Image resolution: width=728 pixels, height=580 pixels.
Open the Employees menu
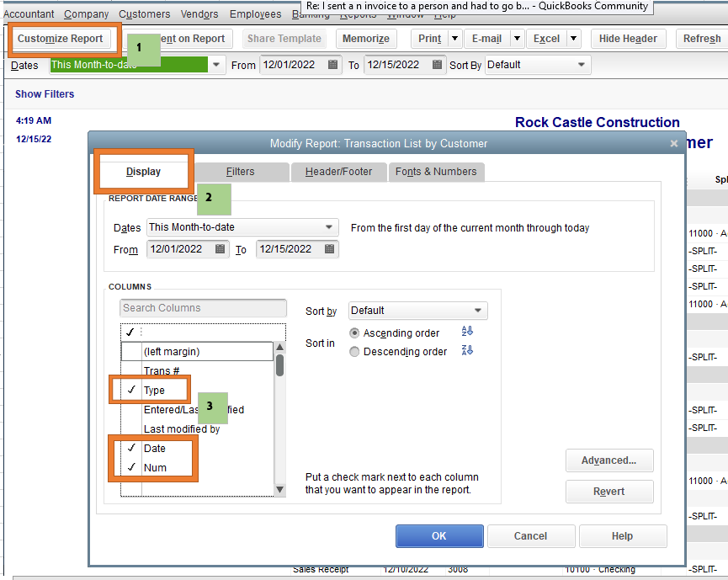tap(255, 14)
